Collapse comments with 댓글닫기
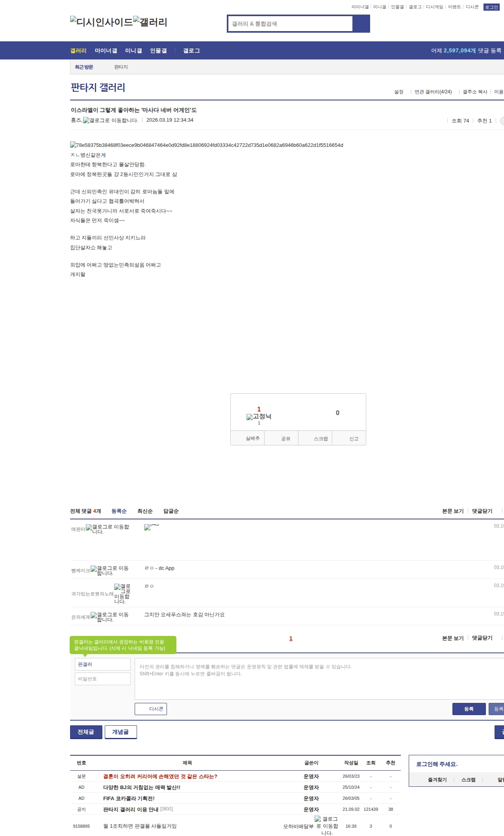The height and width of the screenshot is (836, 504). (x=482, y=511)
